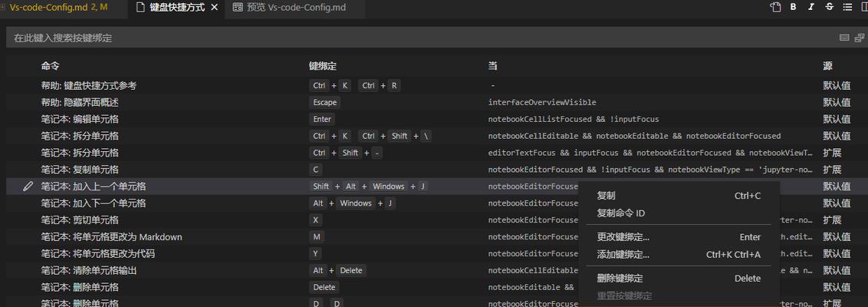Image resolution: width=868 pixels, height=307 pixels.
Task: Choose 复制 from the context menu
Action: tap(679, 196)
